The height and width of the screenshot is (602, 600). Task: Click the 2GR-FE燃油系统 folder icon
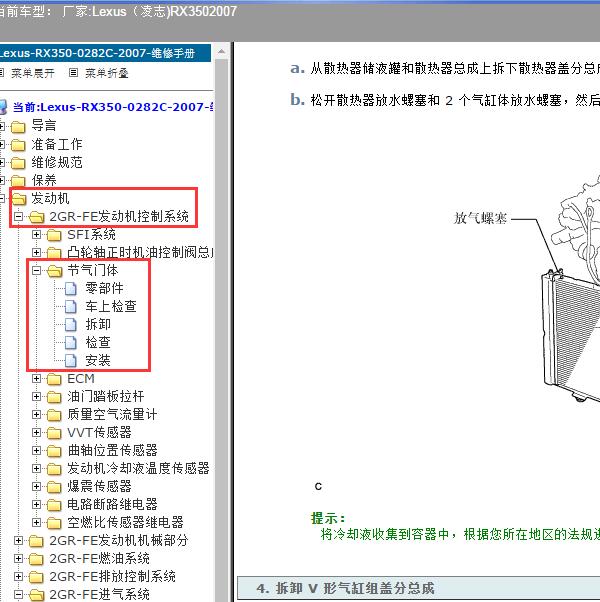[x=36, y=559]
